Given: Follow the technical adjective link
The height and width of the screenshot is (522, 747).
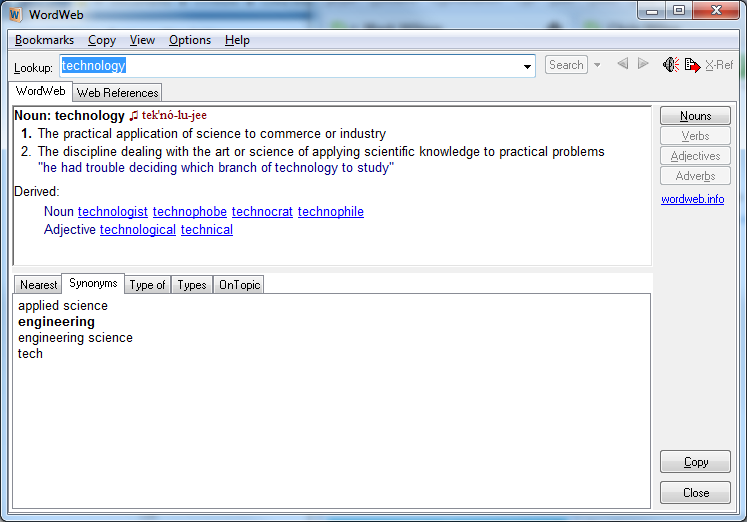Looking at the screenshot, I should click(207, 230).
